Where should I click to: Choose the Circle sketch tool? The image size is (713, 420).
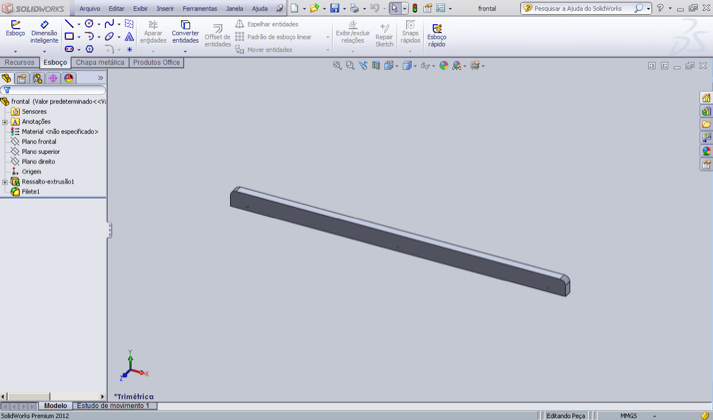[x=89, y=24]
